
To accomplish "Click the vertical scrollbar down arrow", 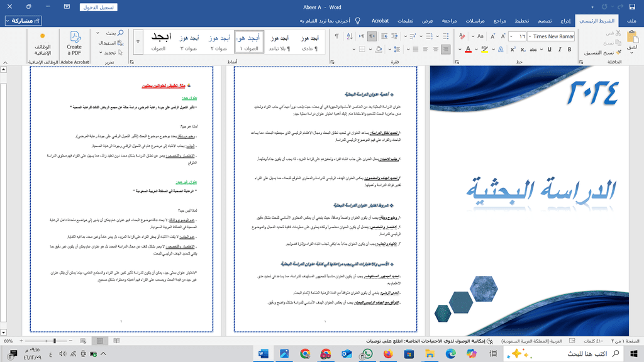I will coord(3,332).
